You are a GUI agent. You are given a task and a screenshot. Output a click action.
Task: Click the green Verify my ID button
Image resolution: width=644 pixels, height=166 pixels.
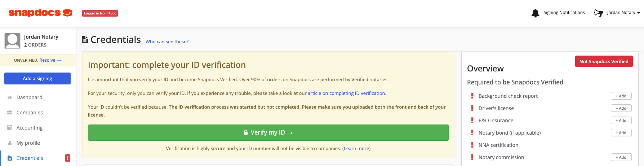pos(268,132)
